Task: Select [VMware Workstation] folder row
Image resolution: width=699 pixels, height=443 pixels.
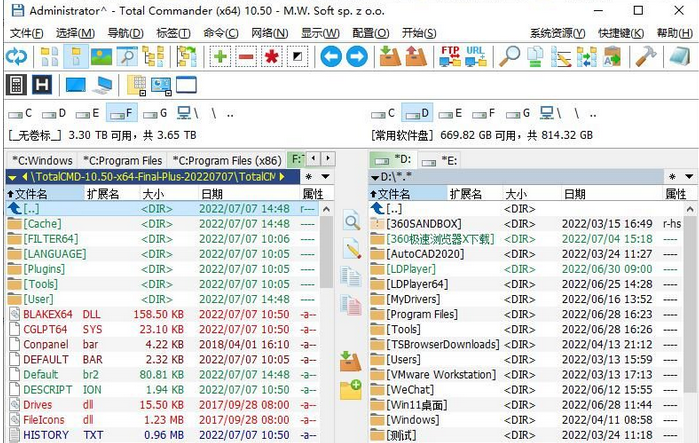Action: 525,375
